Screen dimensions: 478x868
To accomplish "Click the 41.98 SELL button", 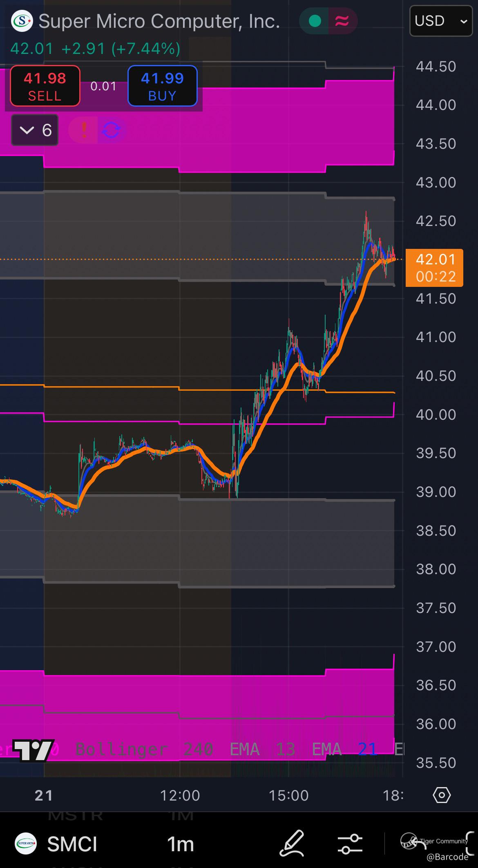I will click(x=45, y=86).
